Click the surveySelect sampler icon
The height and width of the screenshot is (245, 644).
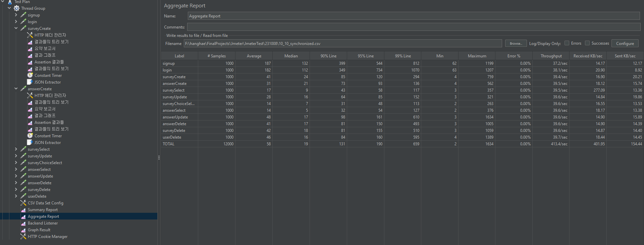tap(23, 149)
